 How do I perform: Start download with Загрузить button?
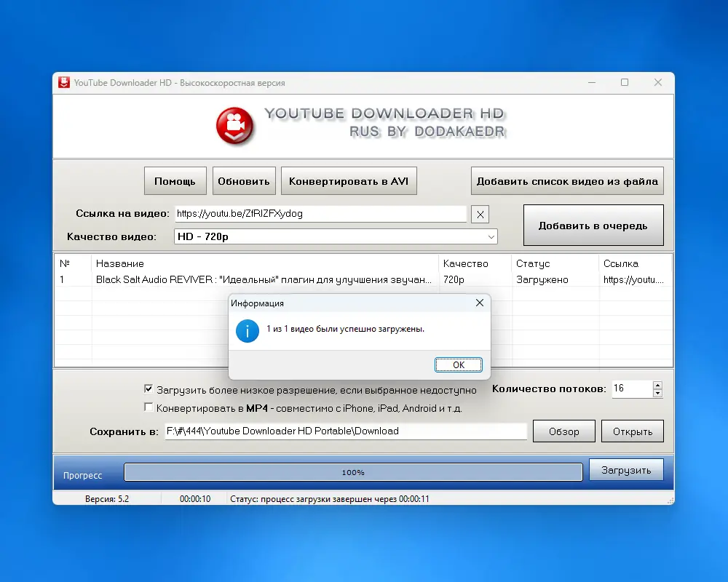coord(626,470)
